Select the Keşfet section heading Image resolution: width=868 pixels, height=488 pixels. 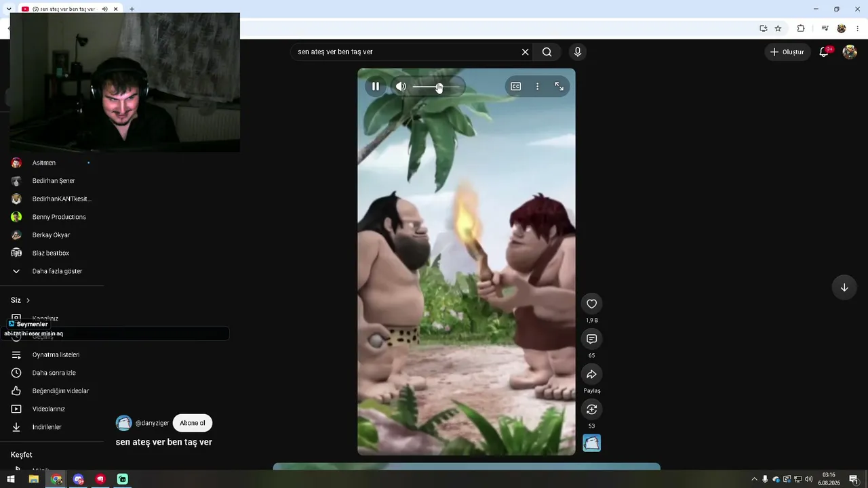pyautogui.click(x=21, y=455)
